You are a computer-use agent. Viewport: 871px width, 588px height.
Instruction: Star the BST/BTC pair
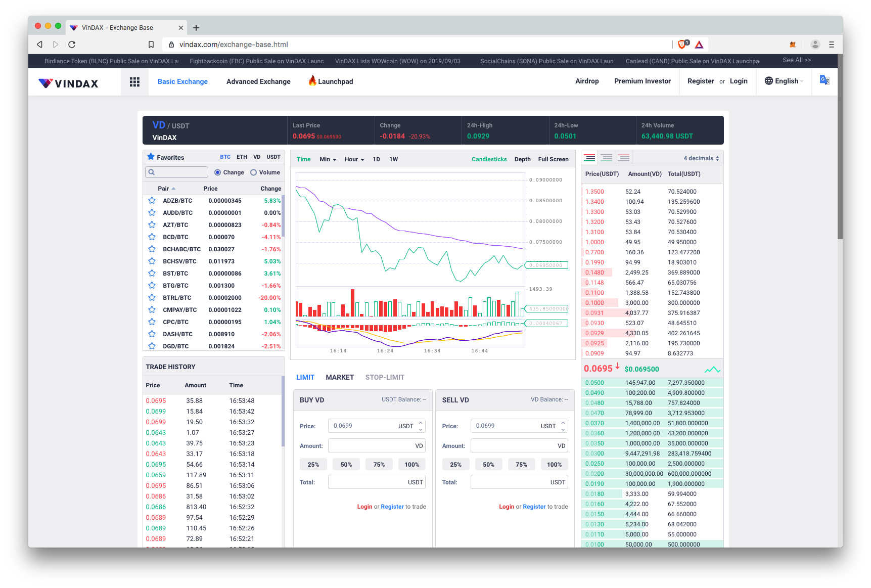coord(152,274)
